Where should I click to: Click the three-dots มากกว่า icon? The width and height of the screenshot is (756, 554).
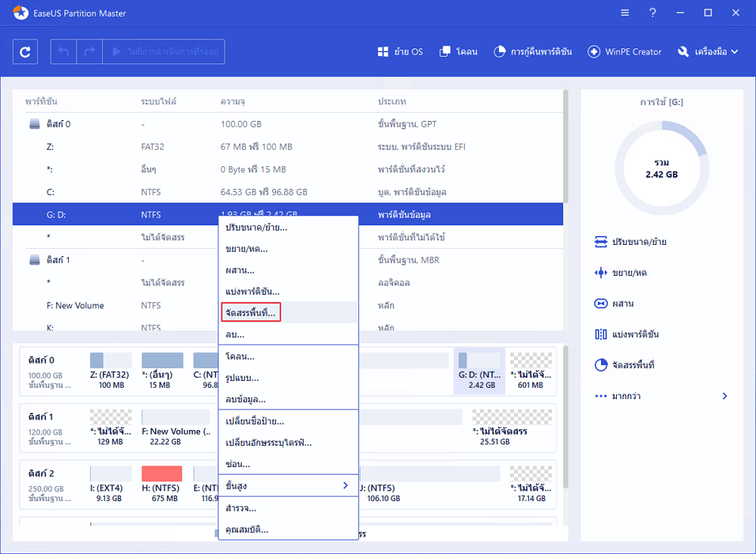point(601,396)
